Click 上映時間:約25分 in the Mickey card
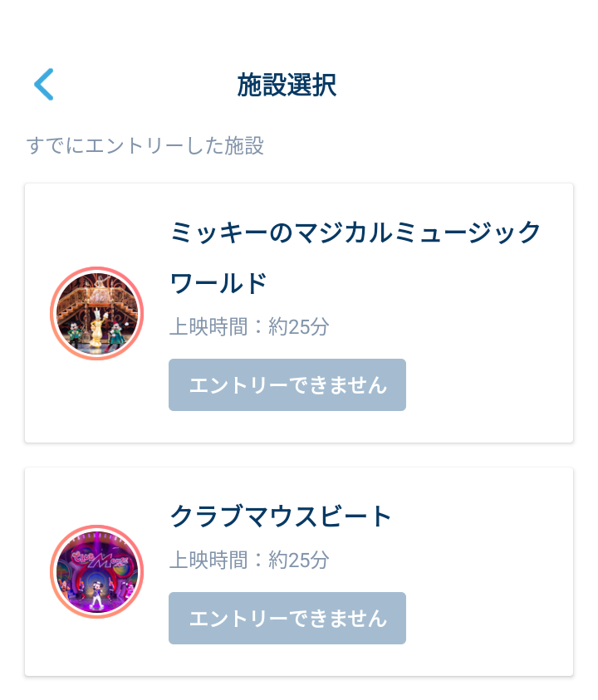The width and height of the screenshot is (598, 700). tap(249, 326)
